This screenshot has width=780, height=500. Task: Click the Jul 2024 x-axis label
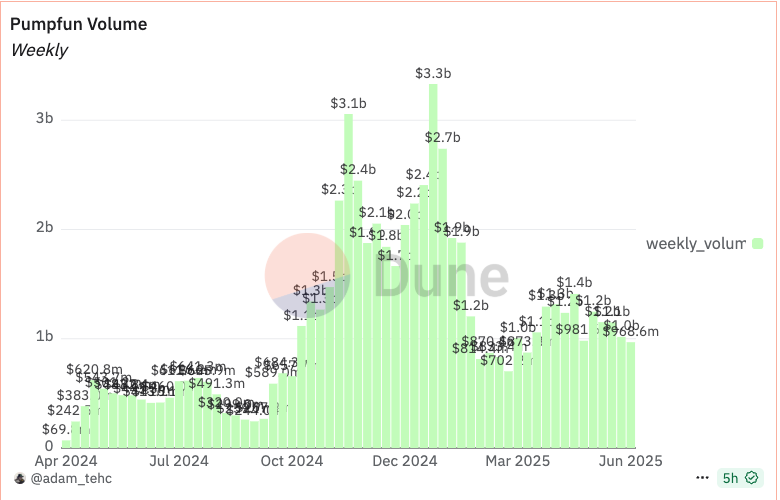177,462
